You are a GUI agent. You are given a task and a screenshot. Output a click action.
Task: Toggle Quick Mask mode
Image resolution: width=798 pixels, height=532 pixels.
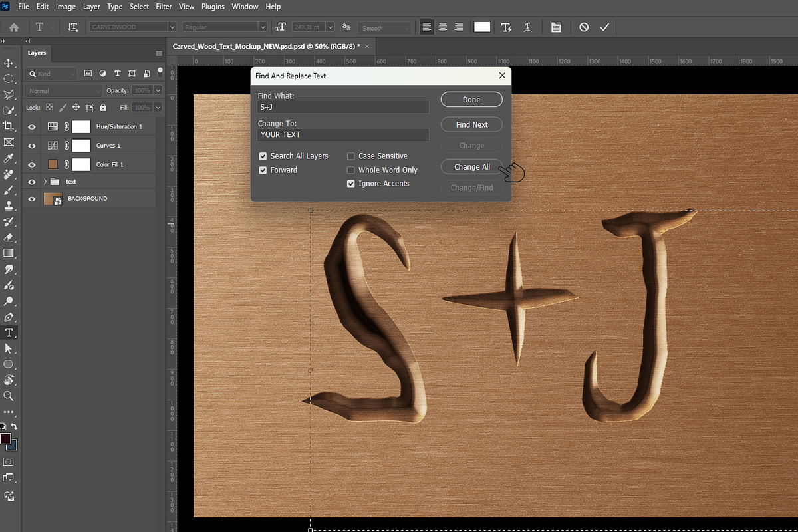[x=9, y=461]
